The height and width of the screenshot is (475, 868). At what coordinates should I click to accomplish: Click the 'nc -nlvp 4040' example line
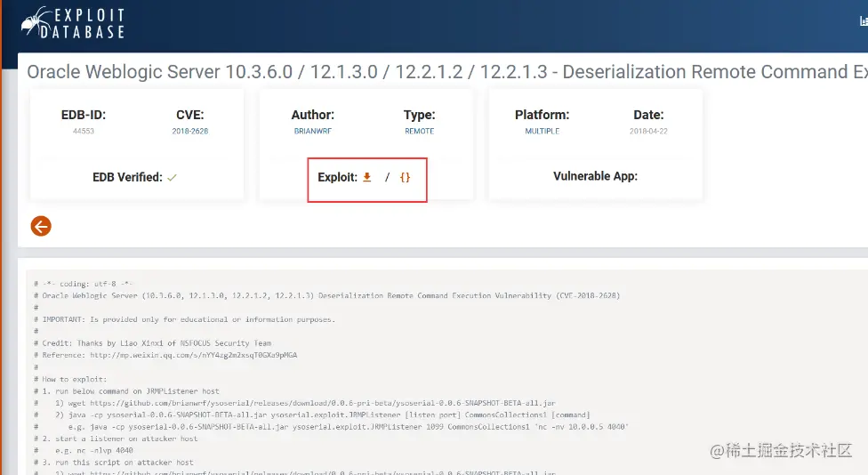[x=84, y=451]
